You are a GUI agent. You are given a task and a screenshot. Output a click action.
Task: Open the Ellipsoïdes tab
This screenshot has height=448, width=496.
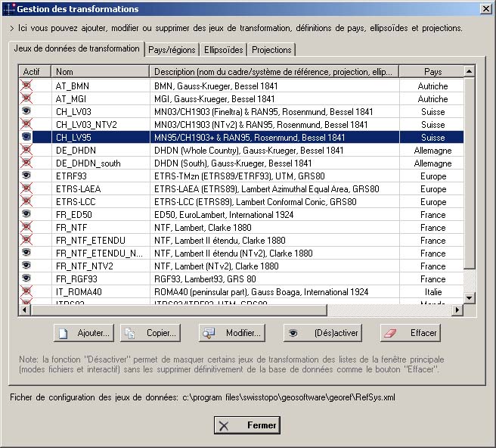tap(223, 50)
